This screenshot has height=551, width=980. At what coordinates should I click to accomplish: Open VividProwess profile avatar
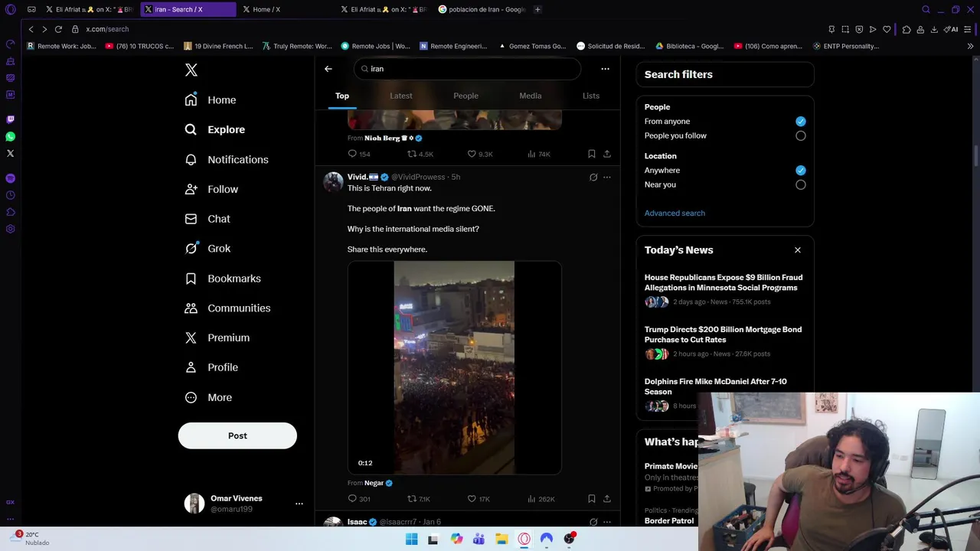point(333,182)
